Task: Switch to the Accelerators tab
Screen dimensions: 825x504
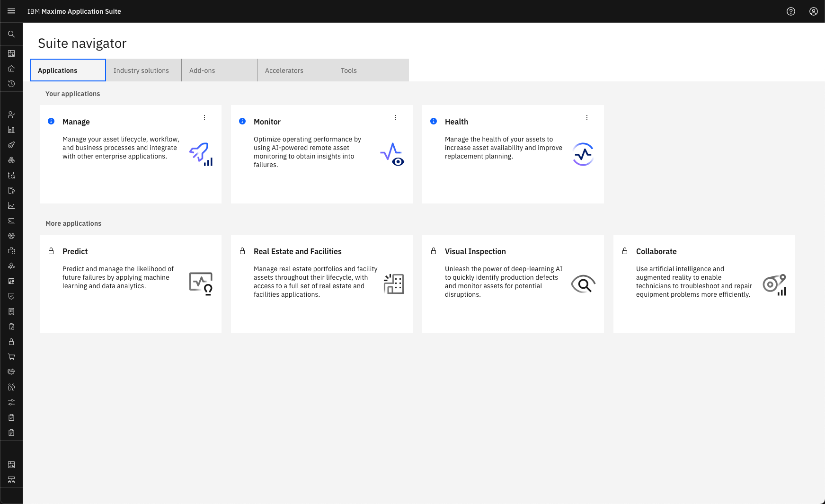Action: [295, 70]
